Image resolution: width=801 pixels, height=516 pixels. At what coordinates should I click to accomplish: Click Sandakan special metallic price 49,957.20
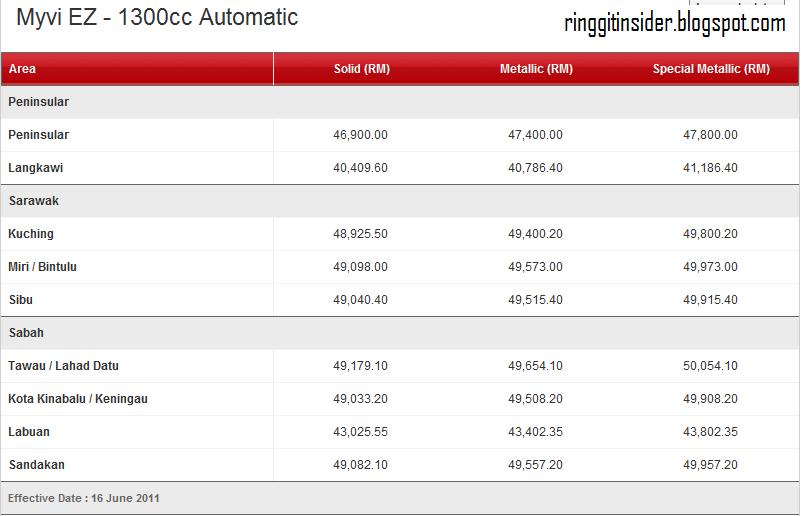(710, 465)
